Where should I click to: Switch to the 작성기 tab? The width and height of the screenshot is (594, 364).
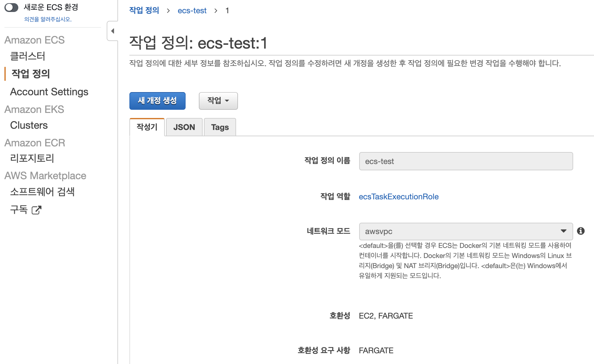point(147,127)
